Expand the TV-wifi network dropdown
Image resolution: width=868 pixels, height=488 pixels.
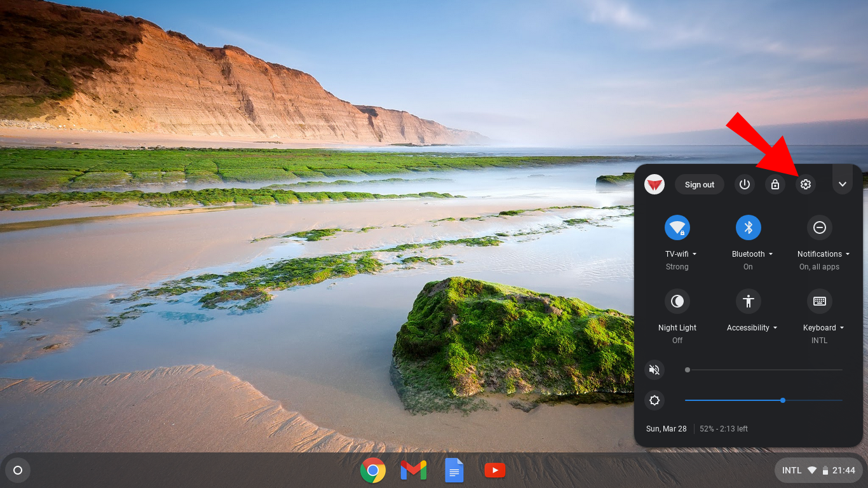pyautogui.click(x=681, y=254)
